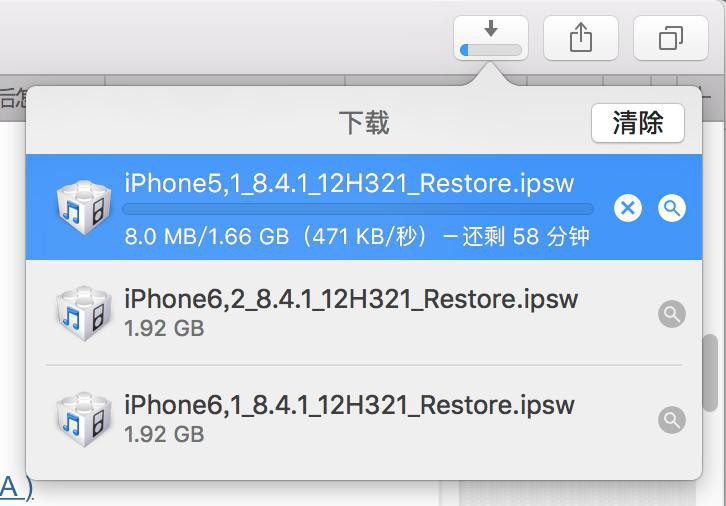Click the iPhone5,1 ipsw file icon
726x506 pixels.
pos(84,208)
